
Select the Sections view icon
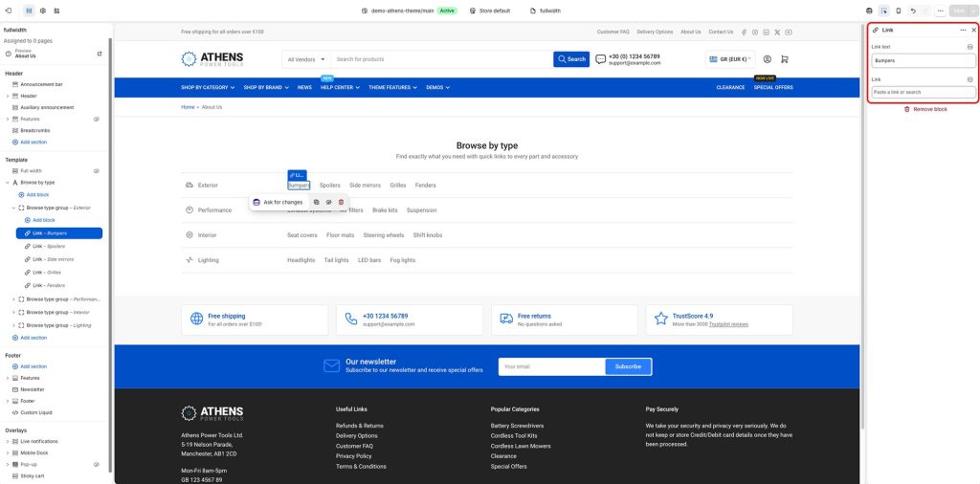pyautogui.click(x=29, y=11)
